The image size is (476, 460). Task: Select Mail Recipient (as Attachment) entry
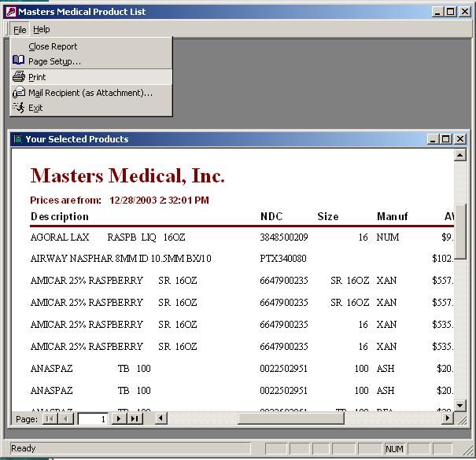(x=91, y=93)
